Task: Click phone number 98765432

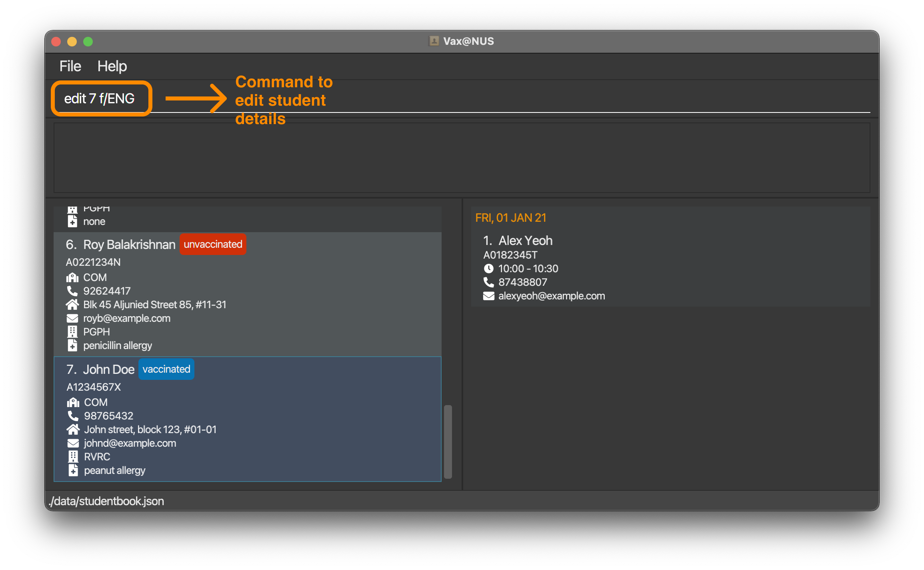Action: 108,416
